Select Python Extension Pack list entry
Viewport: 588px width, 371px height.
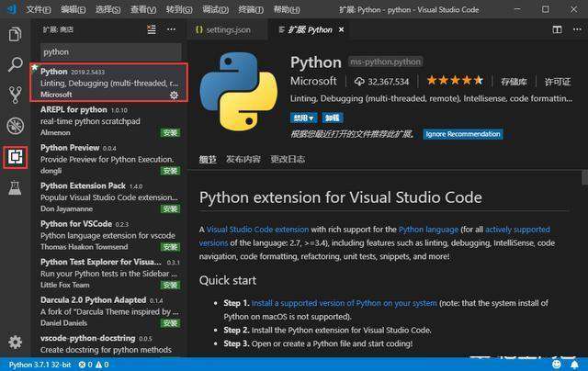coord(109,197)
